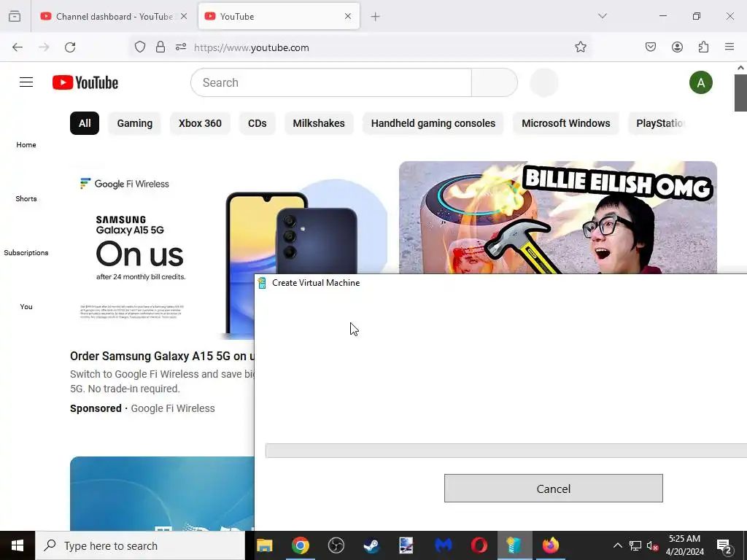Screen dimensions: 747x560
Task: Open Order Samsung Galaxy A15 ad title
Action: 162,356
